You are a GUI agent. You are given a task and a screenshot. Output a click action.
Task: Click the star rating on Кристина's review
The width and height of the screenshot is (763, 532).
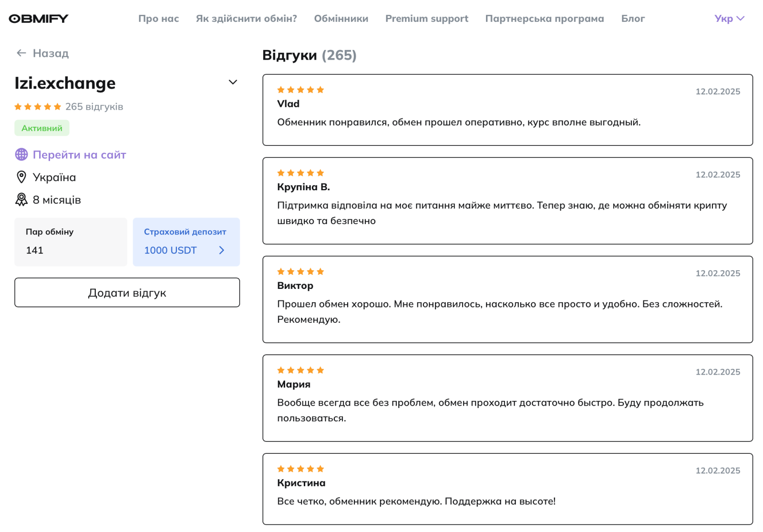pyautogui.click(x=300, y=469)
